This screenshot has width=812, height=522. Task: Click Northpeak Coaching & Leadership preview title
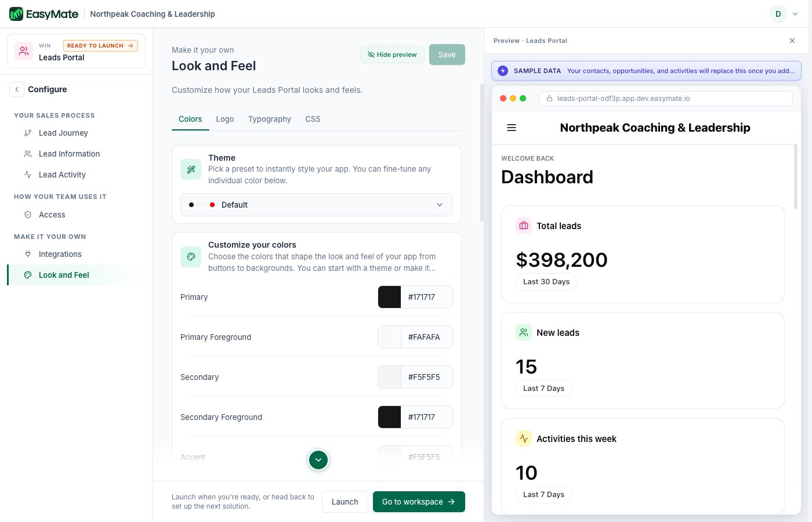[655, 128]
